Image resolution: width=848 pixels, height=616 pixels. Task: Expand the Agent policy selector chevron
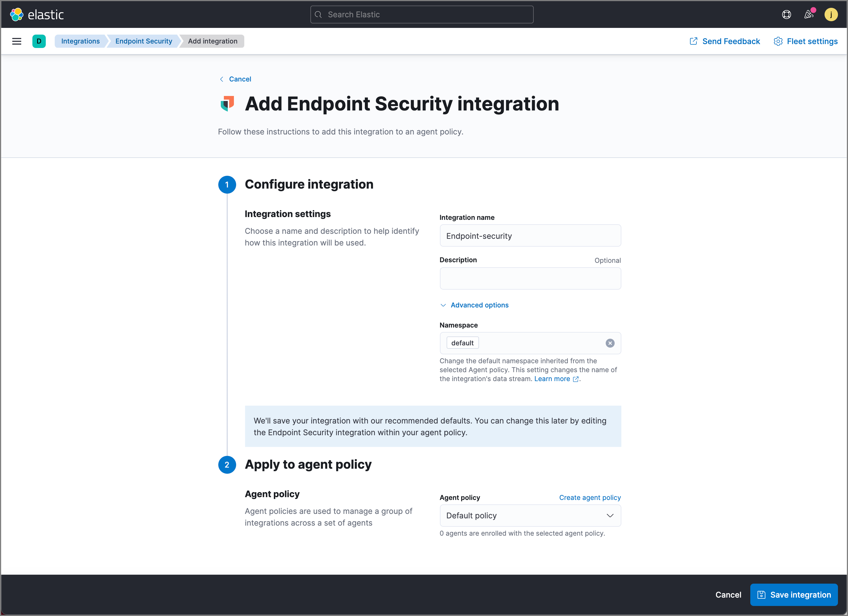pyautogui.click(x=610, y=516)
